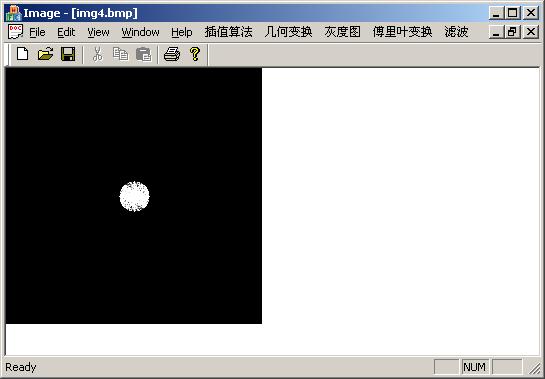Click the document icon left of File menu

pyautogui.click(x=15, y=32)
